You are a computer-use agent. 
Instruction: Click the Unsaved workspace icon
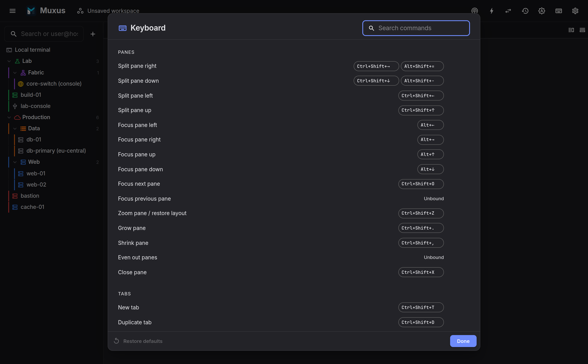click(x=80, y=11)
